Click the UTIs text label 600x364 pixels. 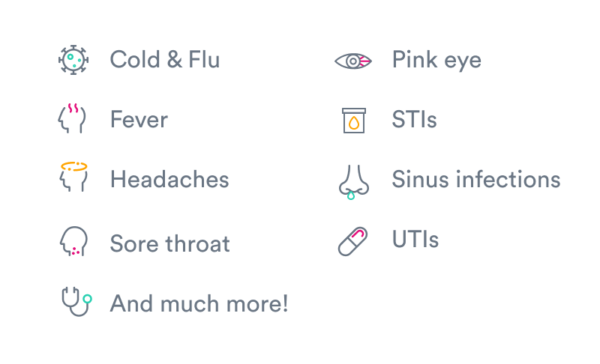click(415, 240)
